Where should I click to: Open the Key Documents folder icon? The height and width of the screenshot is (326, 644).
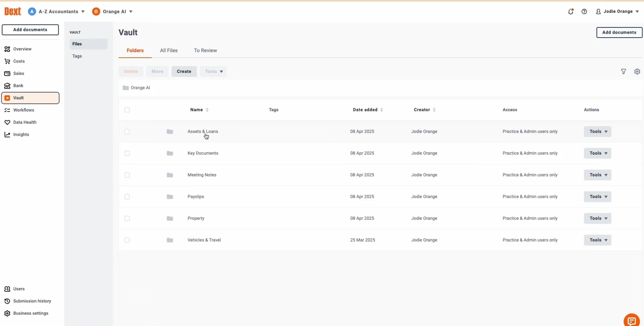point(170,153)
